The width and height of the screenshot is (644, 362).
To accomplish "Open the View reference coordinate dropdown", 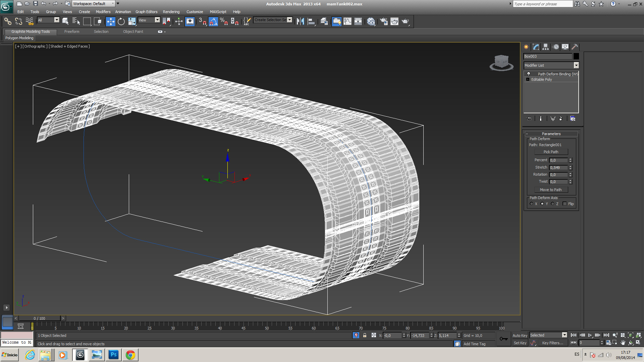I will coord(157,20).
